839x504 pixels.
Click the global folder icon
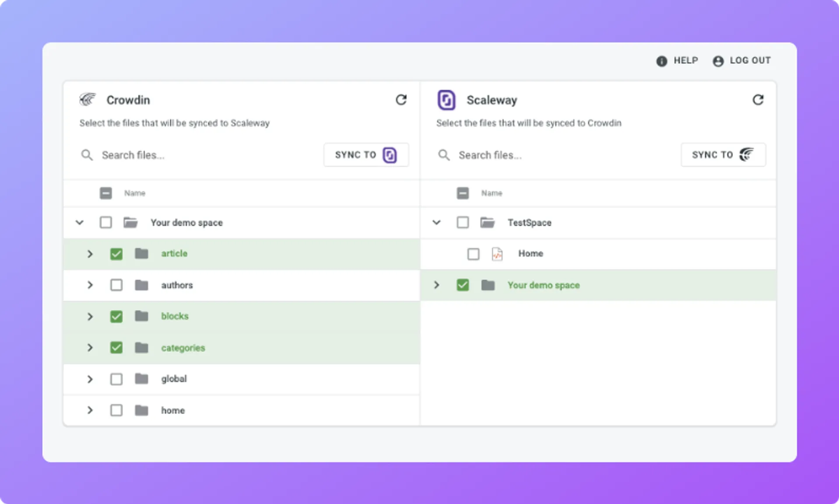pyautogui.click(x=142, y=379)
